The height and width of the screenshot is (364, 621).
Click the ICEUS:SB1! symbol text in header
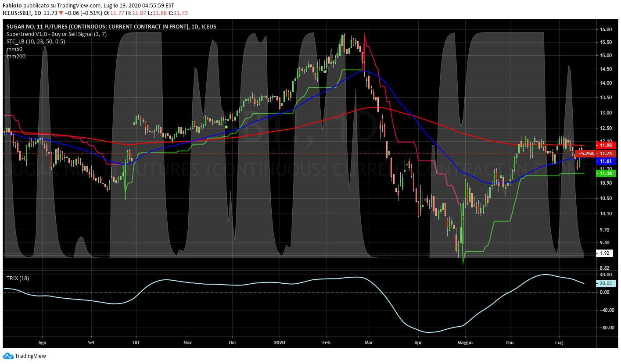18,13
